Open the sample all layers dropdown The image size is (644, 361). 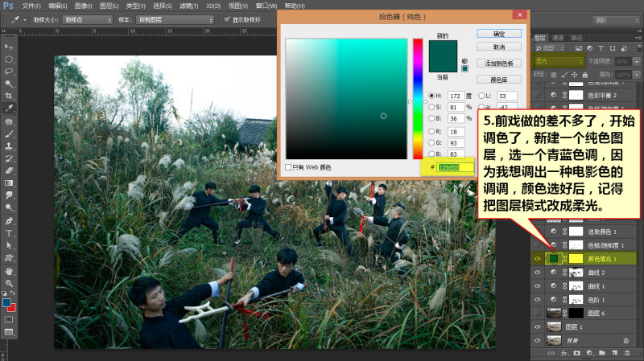(175, 19)
